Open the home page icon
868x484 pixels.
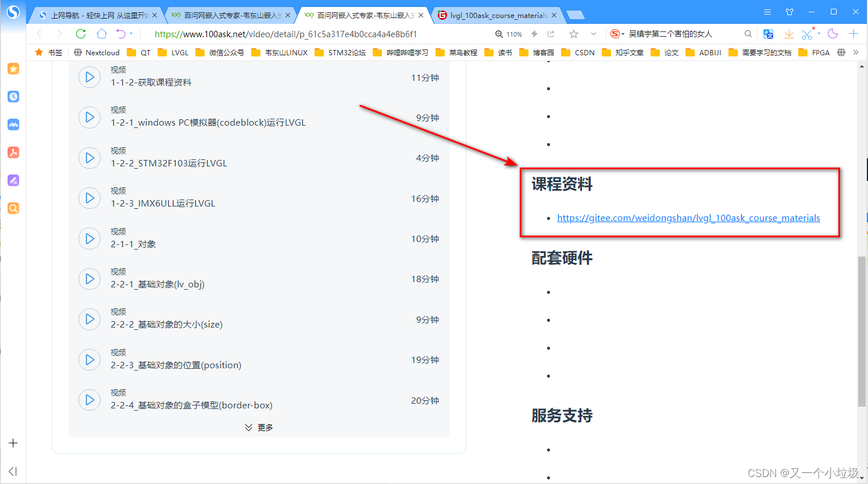pos(102,34)
